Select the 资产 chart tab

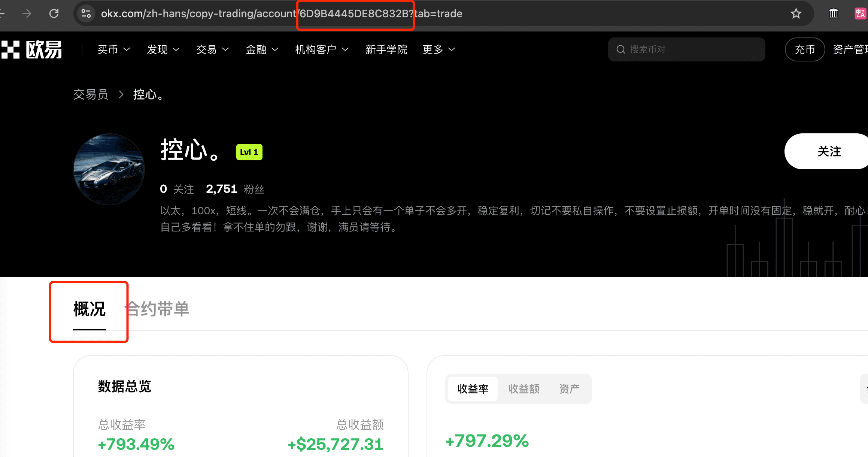pos(569,389)
